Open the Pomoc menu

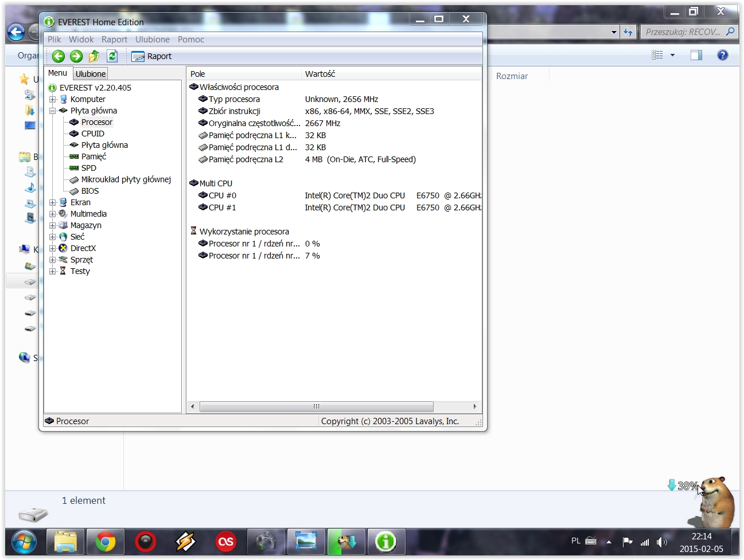[191, 40]
